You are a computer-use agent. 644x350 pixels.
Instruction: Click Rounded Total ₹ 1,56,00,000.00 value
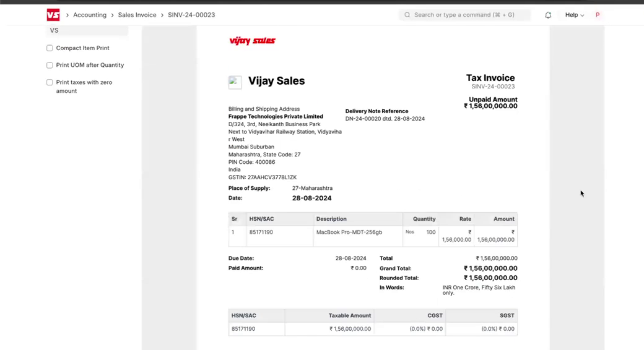click(490, 278)
